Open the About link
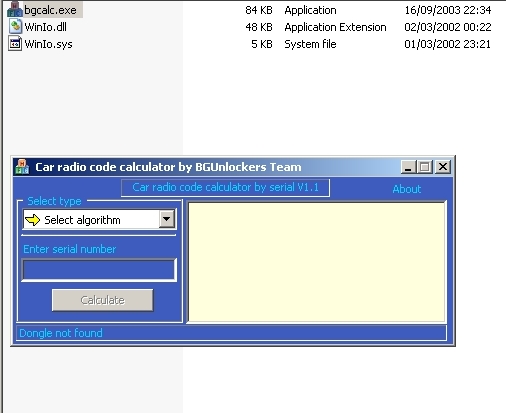 click(407, 189)
